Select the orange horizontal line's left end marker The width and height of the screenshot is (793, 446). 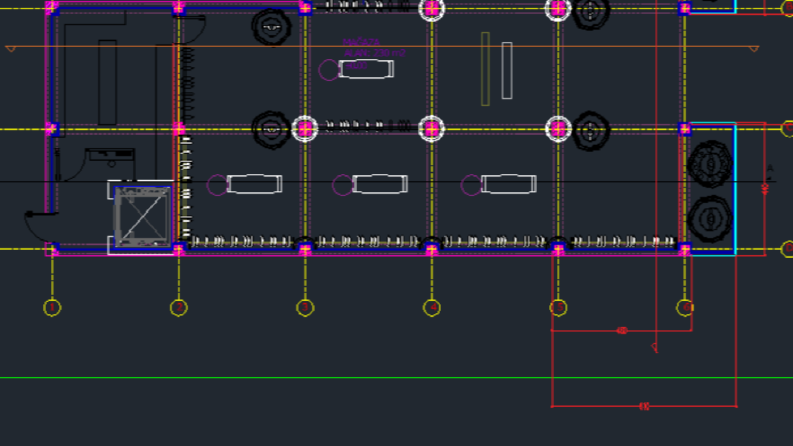pos(11,49)
